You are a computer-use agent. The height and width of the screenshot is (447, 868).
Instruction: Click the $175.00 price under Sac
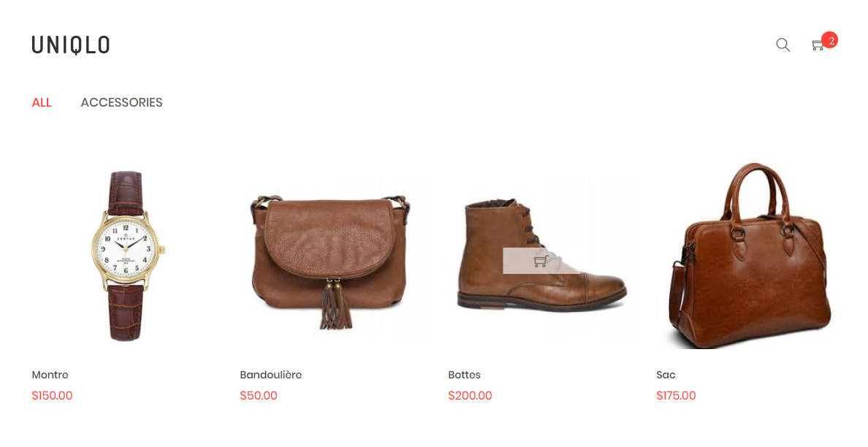(x=676, y=396)
